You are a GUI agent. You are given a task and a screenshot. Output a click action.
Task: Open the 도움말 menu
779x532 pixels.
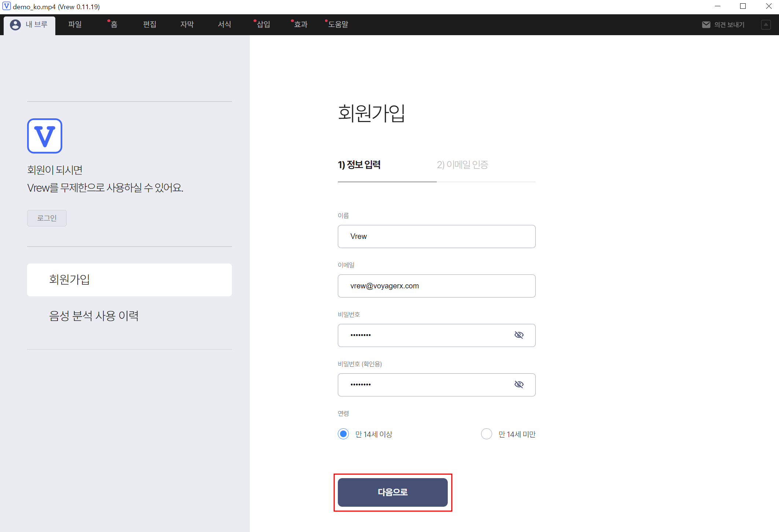(x=338, y=25)
